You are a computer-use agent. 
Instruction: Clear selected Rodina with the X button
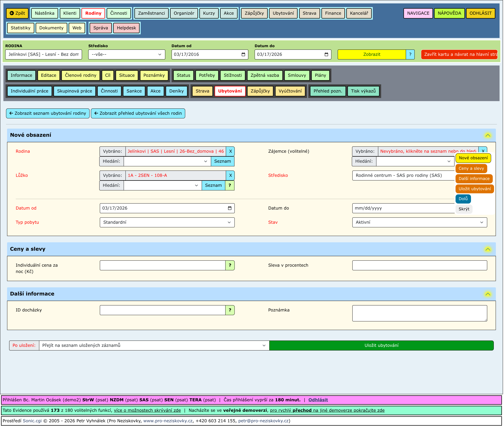pos(230,151)
